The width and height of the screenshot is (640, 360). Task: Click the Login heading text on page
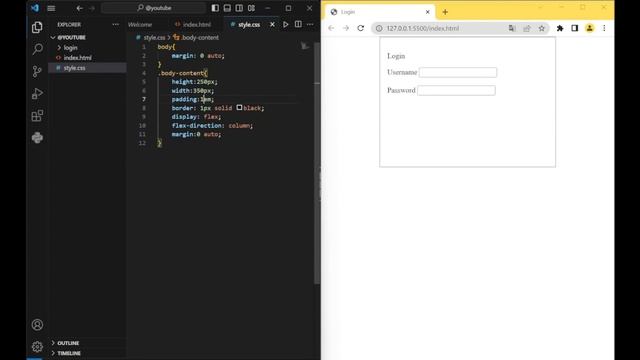tap(396, 56)
